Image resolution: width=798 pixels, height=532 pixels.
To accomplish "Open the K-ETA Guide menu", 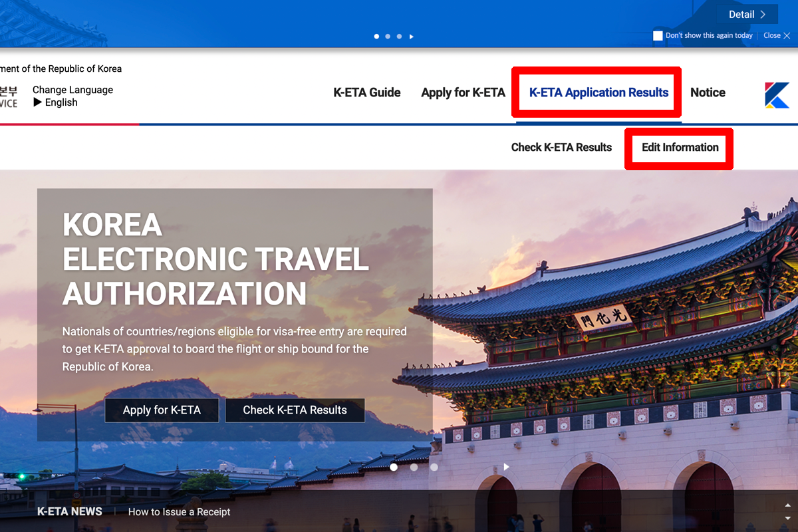I will 367,92.
